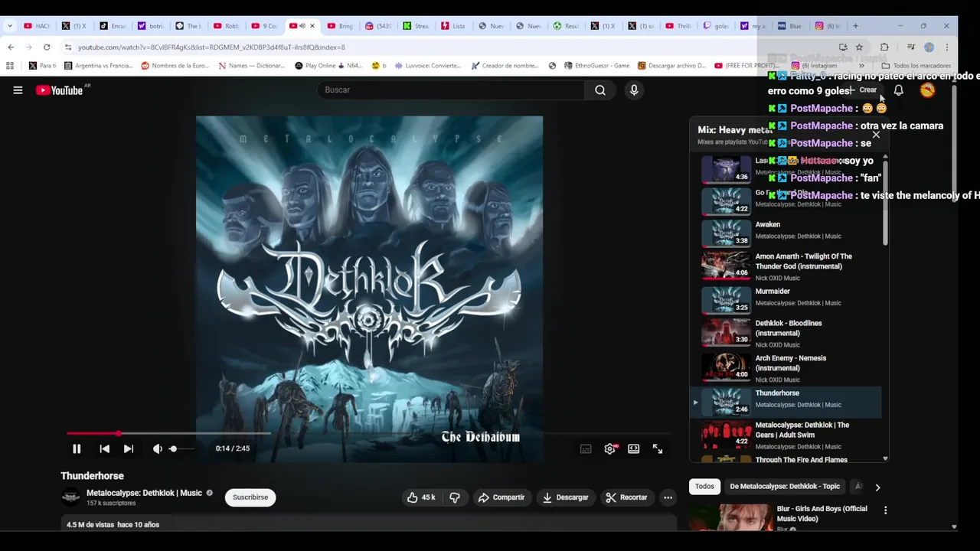Skip to previous video in mix
980x551 pixels.
click(105, 448)
